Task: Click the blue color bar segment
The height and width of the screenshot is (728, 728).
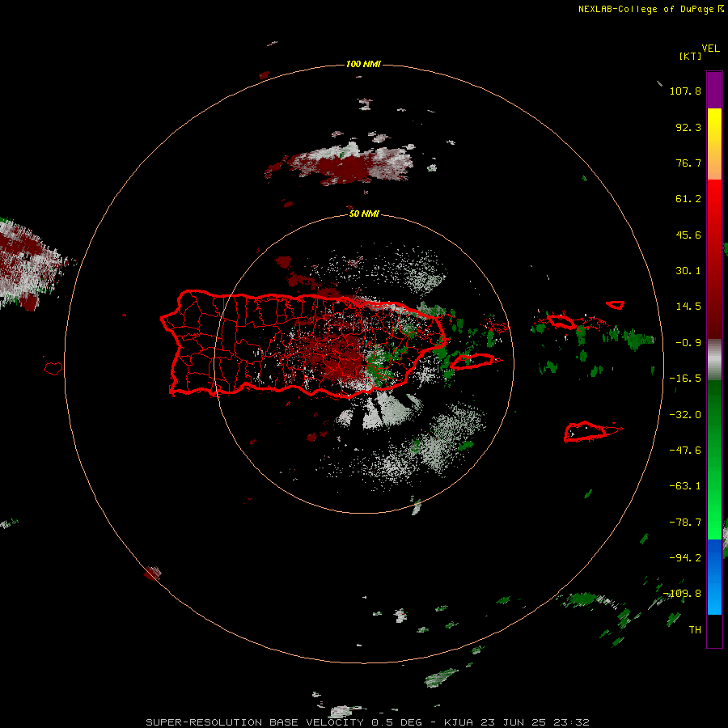Action: click(714, 577)
